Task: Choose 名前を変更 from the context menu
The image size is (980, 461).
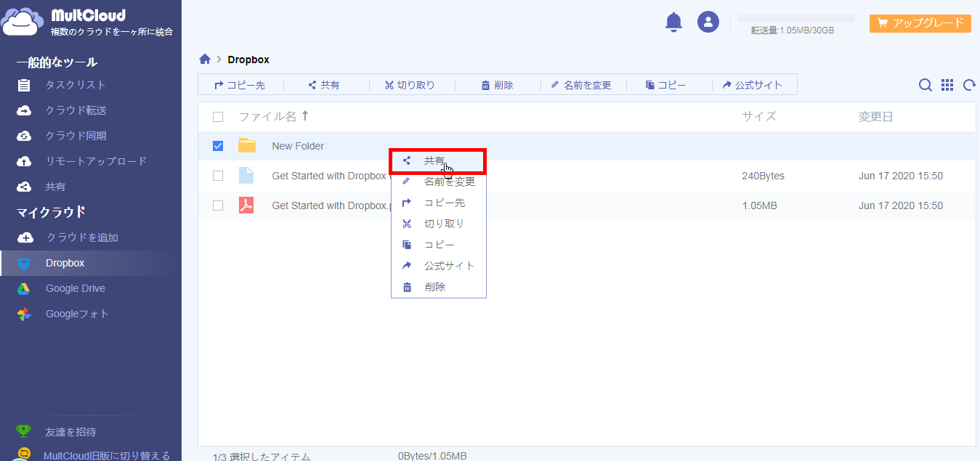Action: (x=438, y=181)
